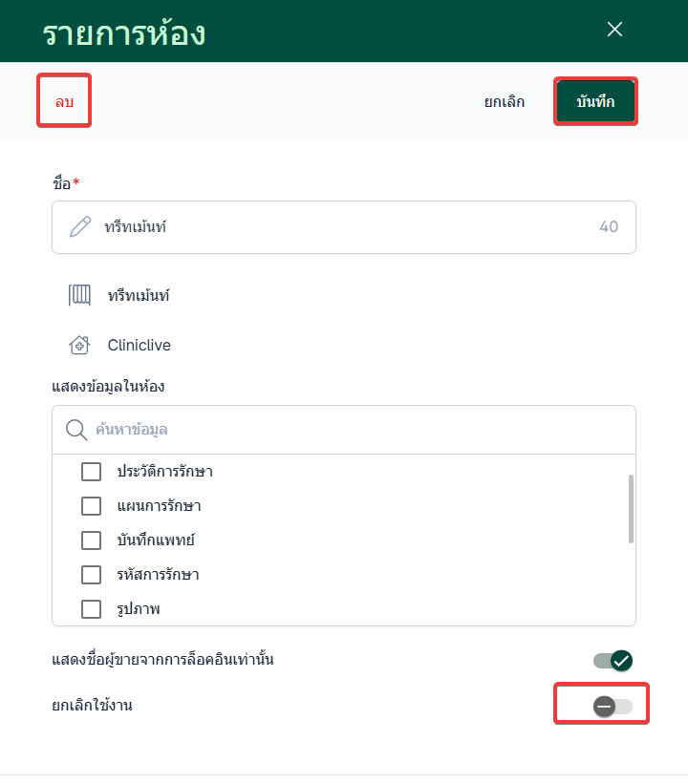Select the ทรีทเม้นท์ room type row

[x=139, y=296]
